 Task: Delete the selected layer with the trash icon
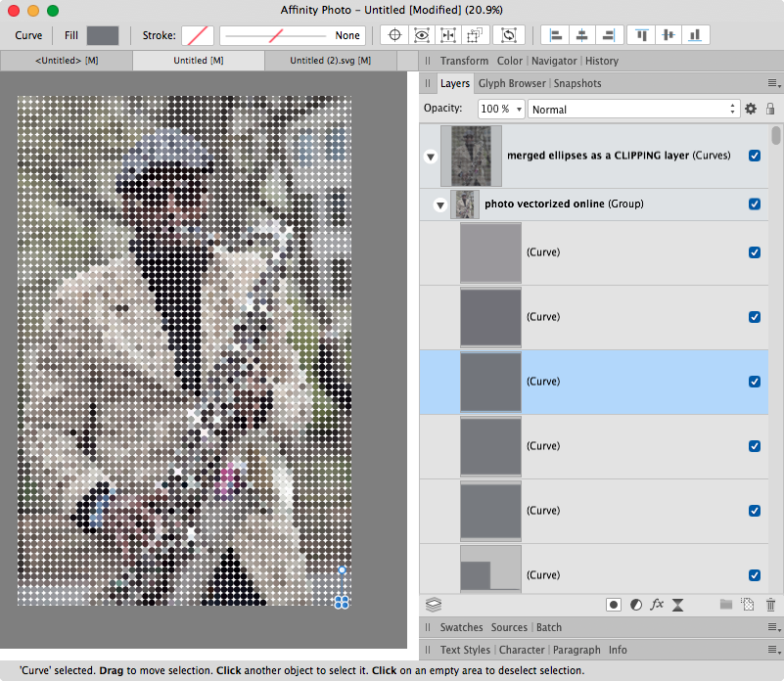770,605
